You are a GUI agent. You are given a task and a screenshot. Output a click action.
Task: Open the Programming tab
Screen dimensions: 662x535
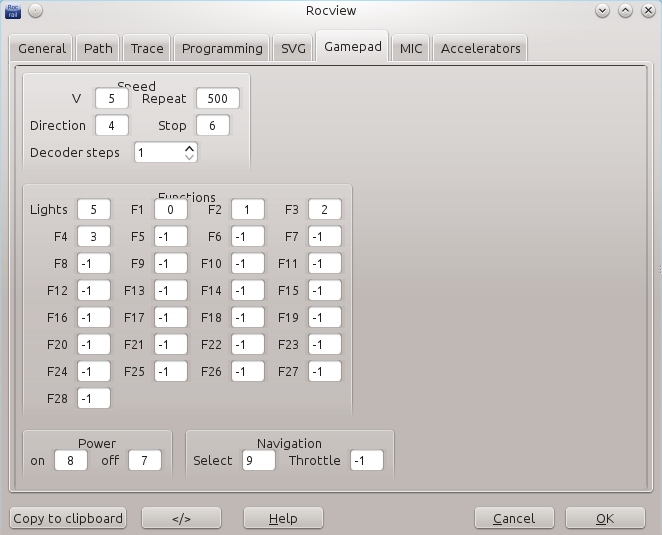pos(222,48)
